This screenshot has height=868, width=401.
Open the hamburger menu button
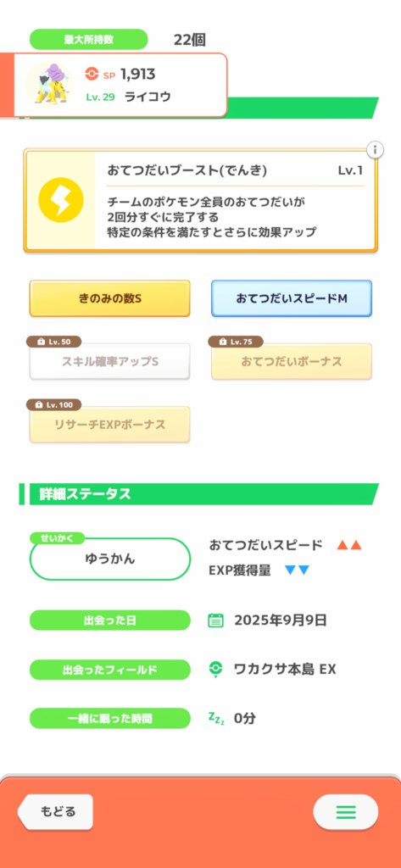coord(346,813)
